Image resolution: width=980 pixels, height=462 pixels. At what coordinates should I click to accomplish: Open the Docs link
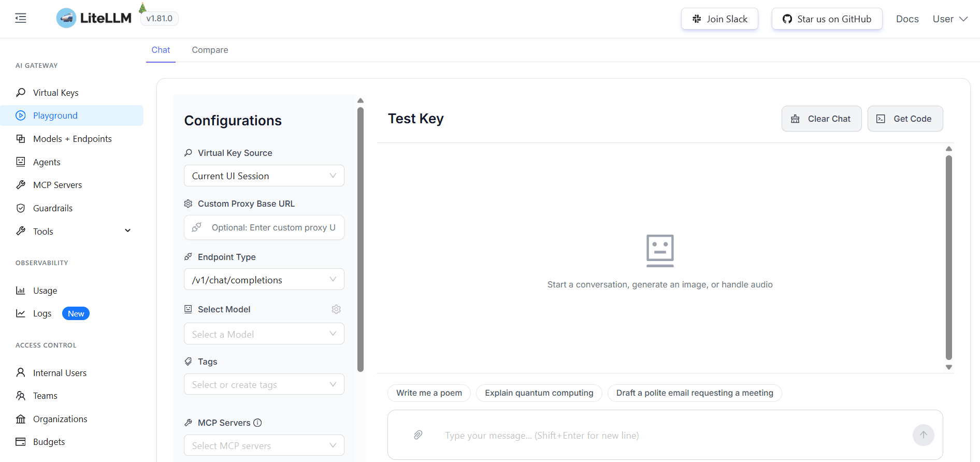point(907,19)
